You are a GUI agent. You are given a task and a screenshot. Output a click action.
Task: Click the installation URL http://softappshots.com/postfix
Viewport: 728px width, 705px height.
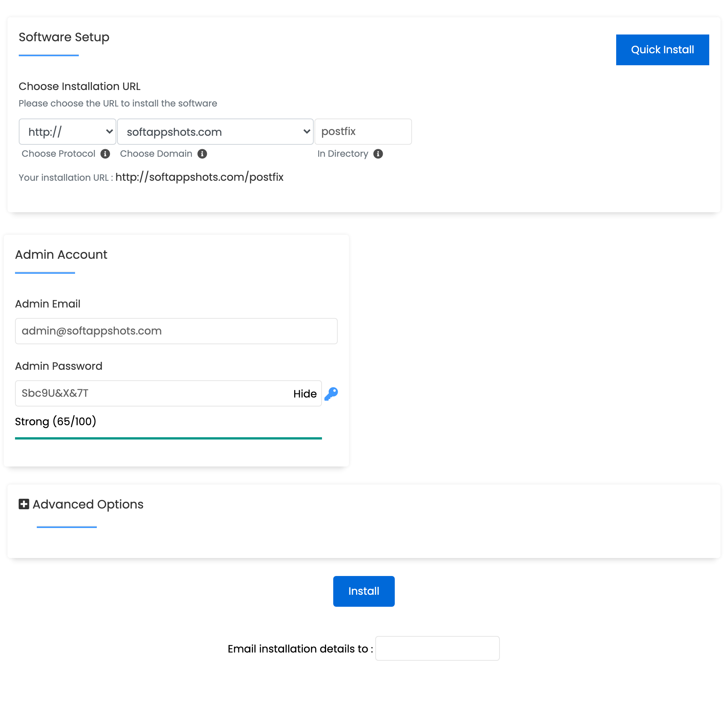click(x=200, y=177)
